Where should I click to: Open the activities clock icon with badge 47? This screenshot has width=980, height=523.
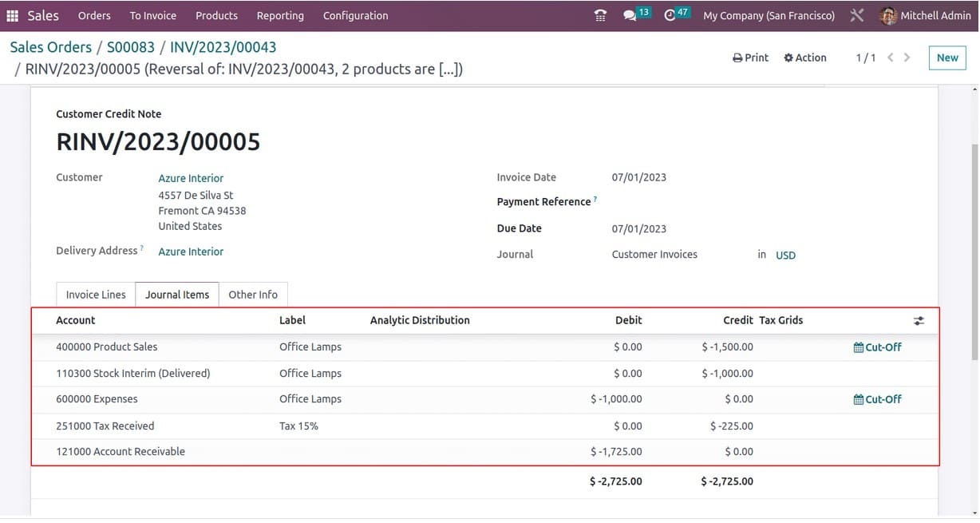(670, 16)
